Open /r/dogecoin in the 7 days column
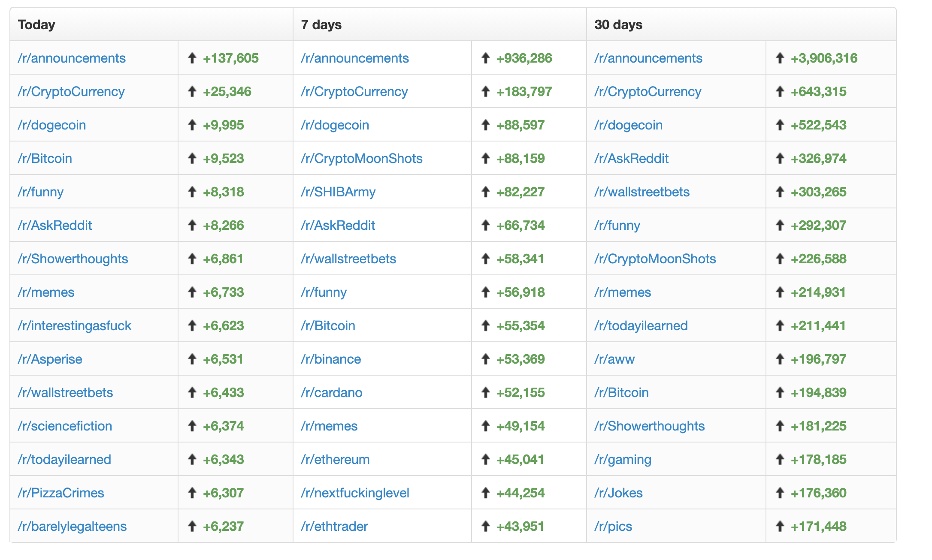 click(335, 125)
